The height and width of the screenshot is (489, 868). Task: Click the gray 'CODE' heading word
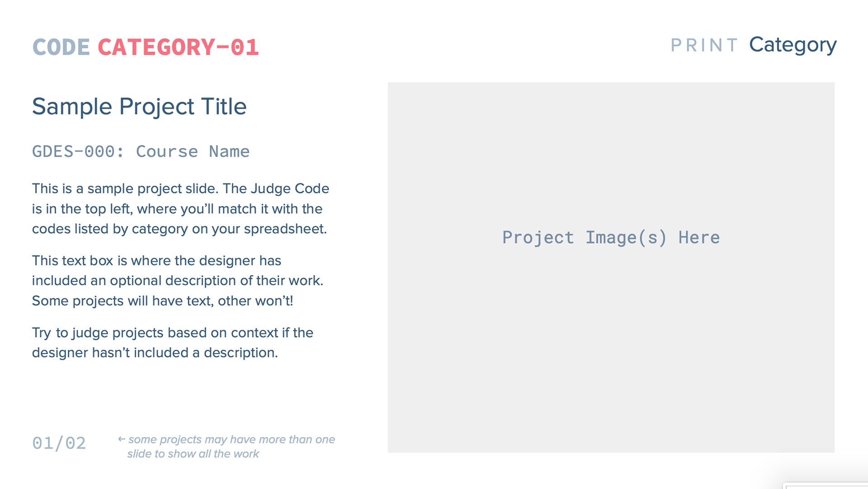tap(61, 47)
